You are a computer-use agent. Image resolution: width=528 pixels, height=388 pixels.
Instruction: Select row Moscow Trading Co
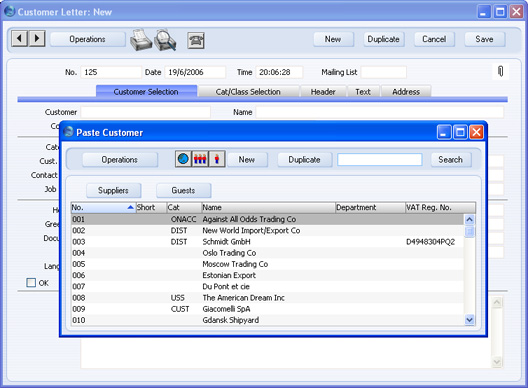click(x=267, y=264)
